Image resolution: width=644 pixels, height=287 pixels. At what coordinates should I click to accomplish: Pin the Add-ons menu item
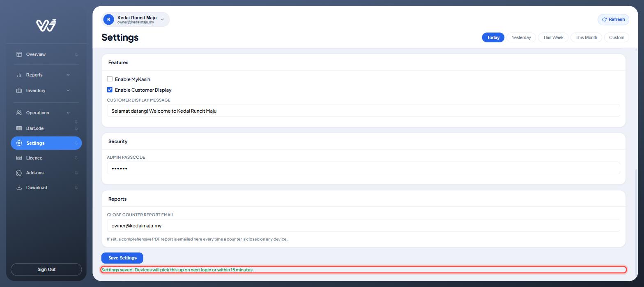76,173
